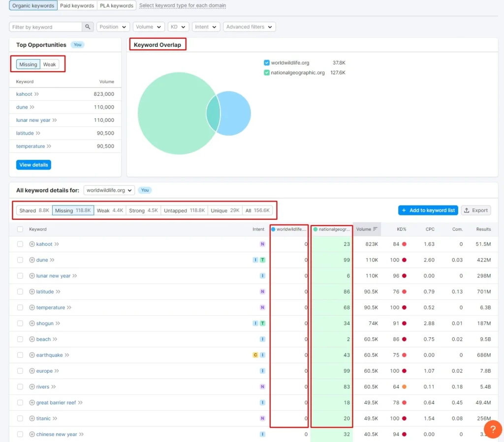Viewport: 504px width, 442px height.
Task: Click the double-arrow icon after dune in table
Action: click(52, 260)
